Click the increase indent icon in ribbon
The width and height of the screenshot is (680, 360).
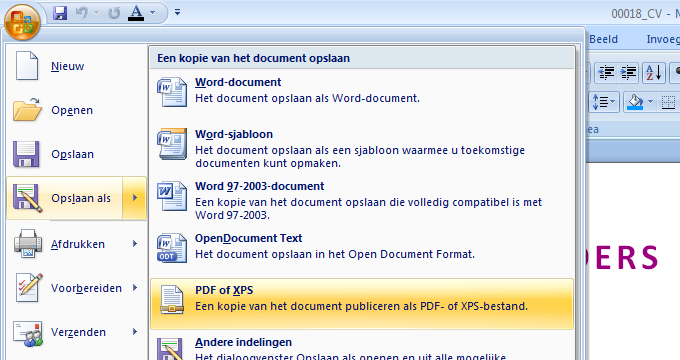coord(628,72)
